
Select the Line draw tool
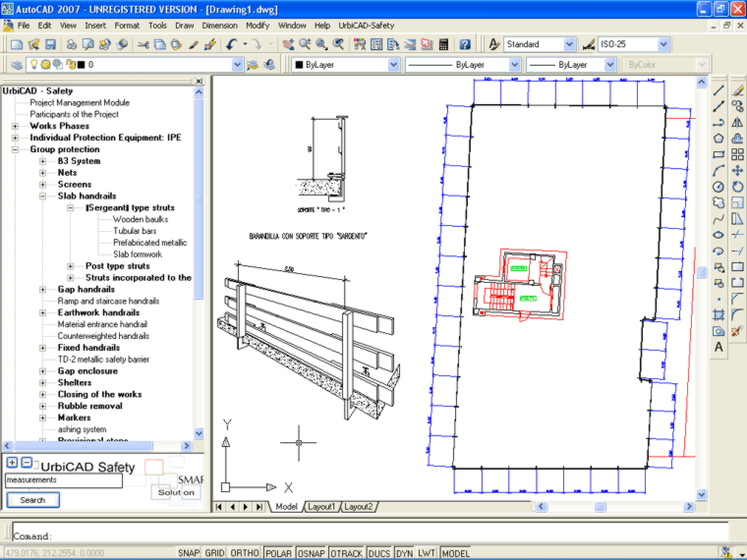pyautogui.click(x=718, y=90)
